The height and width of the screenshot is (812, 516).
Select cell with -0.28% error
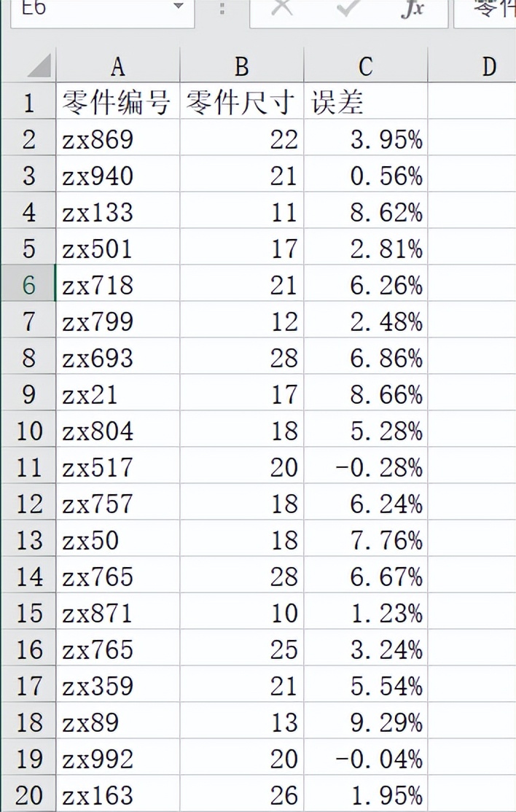pos(365,466)
